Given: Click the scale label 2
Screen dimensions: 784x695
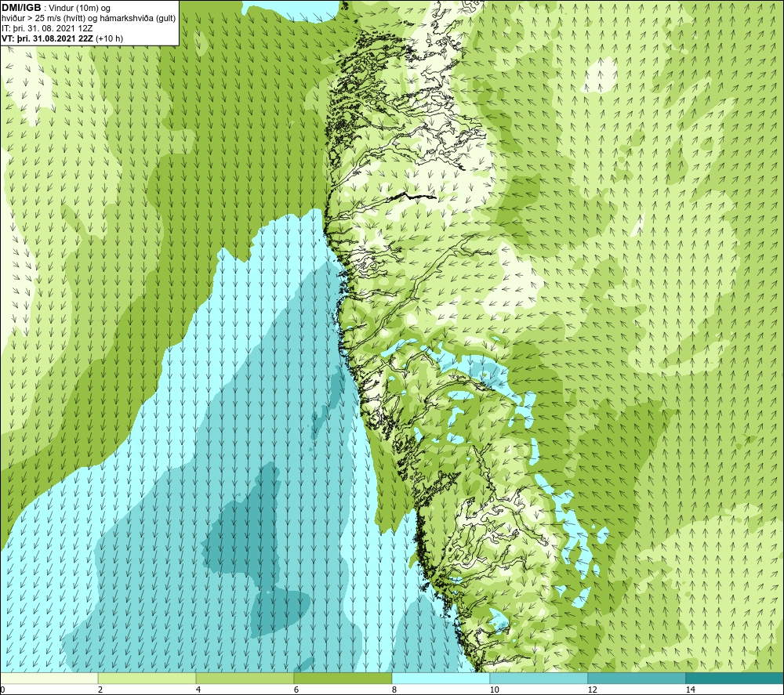Looking at the screenshot, I should (x=100, y=690).
